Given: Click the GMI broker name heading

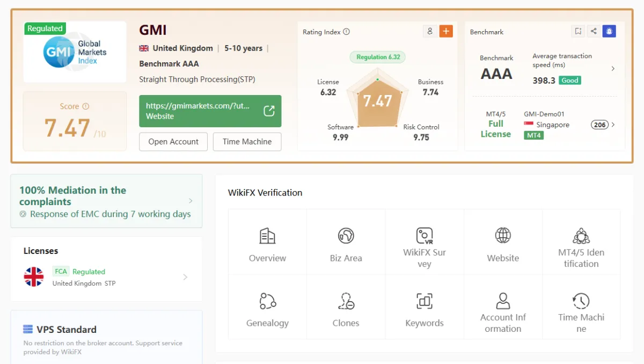Looking at the screenshot, I should click(153, 30).
